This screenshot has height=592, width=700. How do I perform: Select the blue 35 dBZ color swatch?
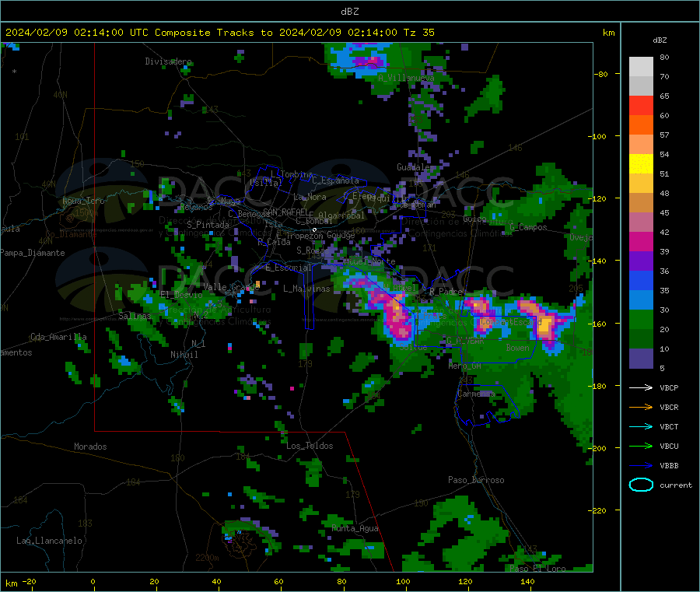[x=641, y=280]
